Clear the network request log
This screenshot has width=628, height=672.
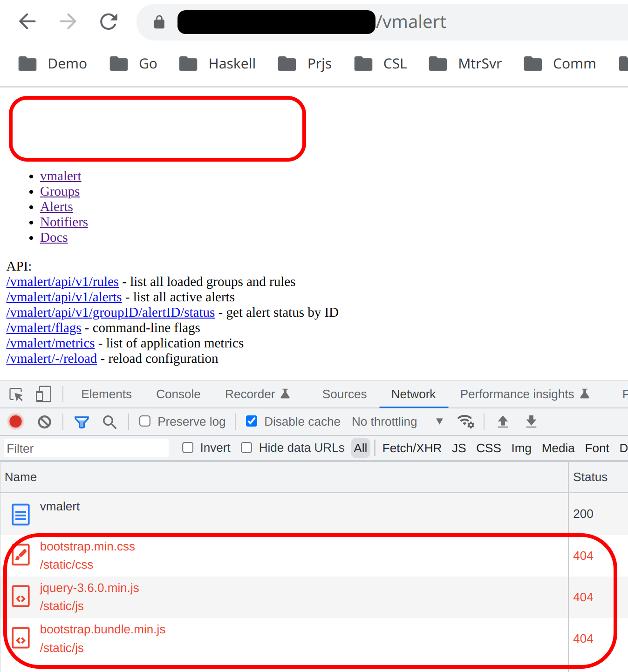[x=44, y=421]
